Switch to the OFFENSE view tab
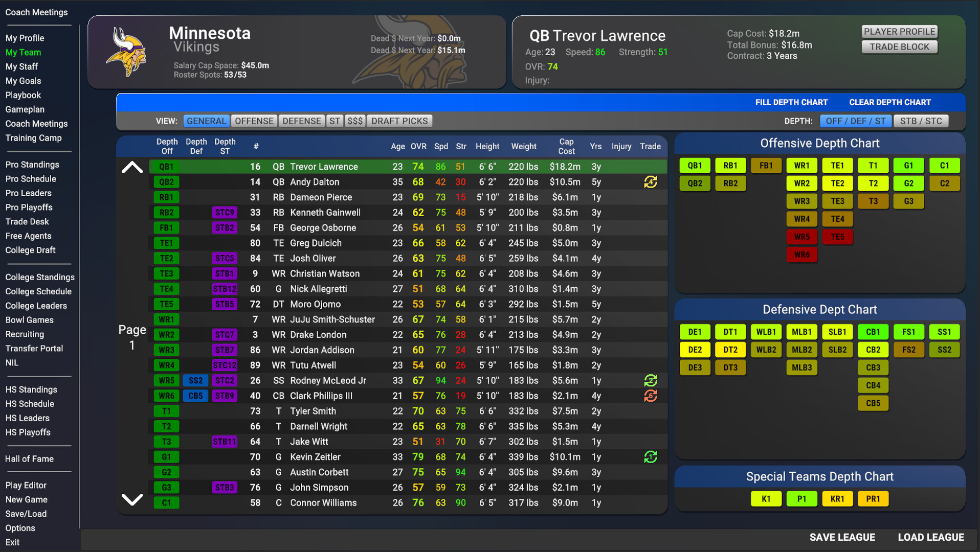 click(x=254, y=121)
